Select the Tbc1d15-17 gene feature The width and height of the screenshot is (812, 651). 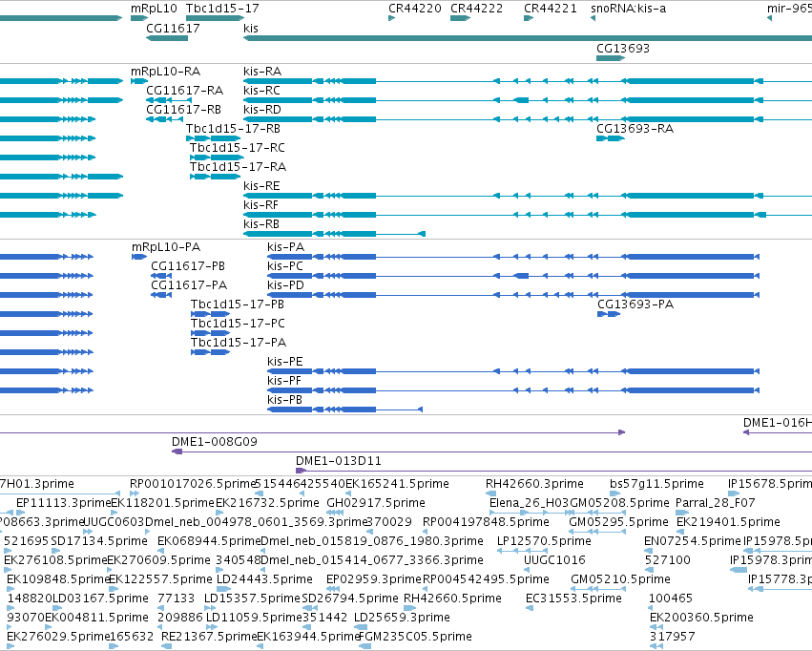click(215, 19)
